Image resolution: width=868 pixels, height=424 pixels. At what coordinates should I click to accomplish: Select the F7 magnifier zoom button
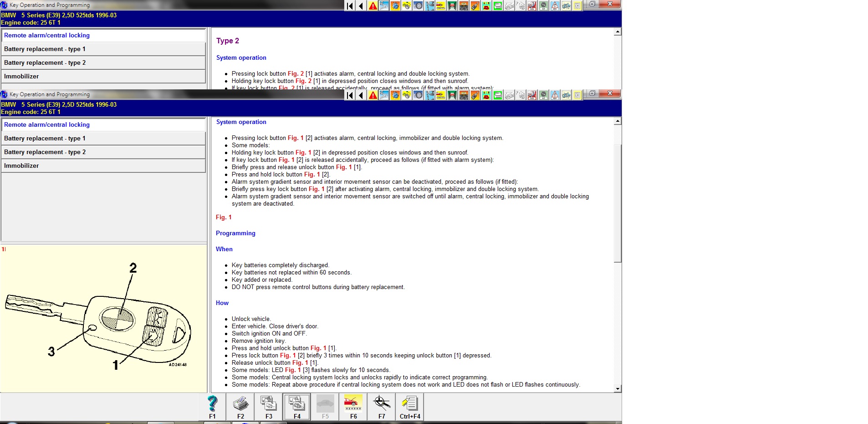click(x=382, y=406)
